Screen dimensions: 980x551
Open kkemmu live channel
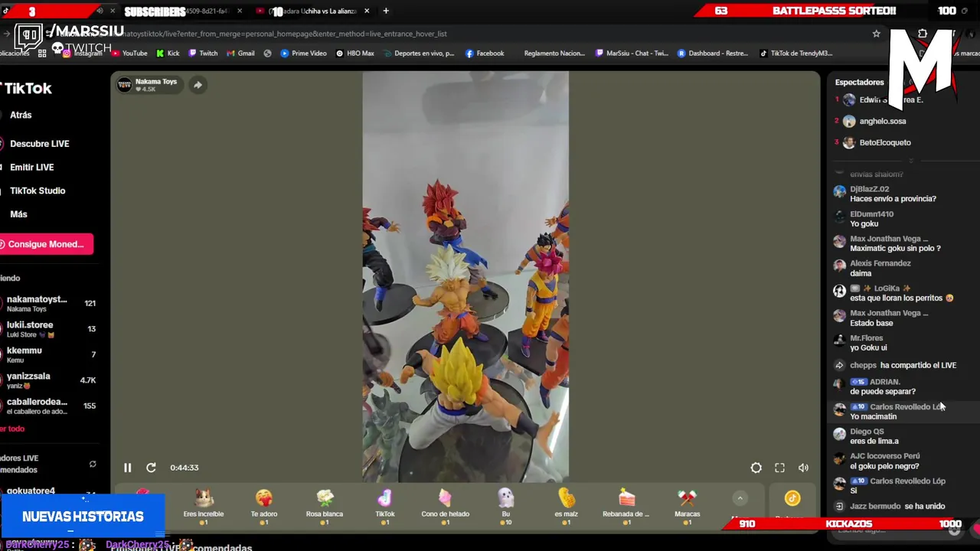tap(49, 354)
